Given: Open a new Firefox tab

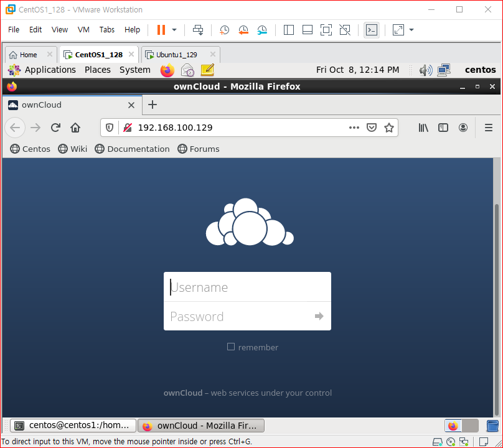Looking at the screenshot, I should [x=153, y=105].
